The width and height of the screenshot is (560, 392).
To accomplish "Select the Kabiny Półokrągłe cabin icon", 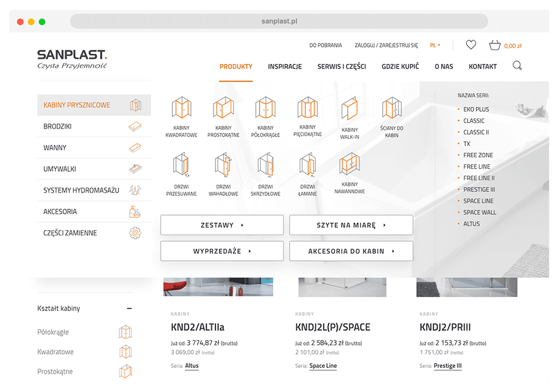I will (265, 108).
